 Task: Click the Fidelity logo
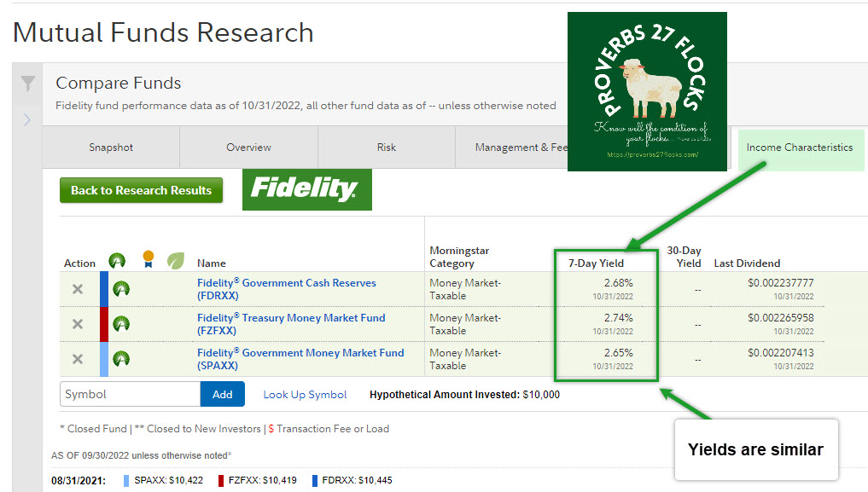306,189
